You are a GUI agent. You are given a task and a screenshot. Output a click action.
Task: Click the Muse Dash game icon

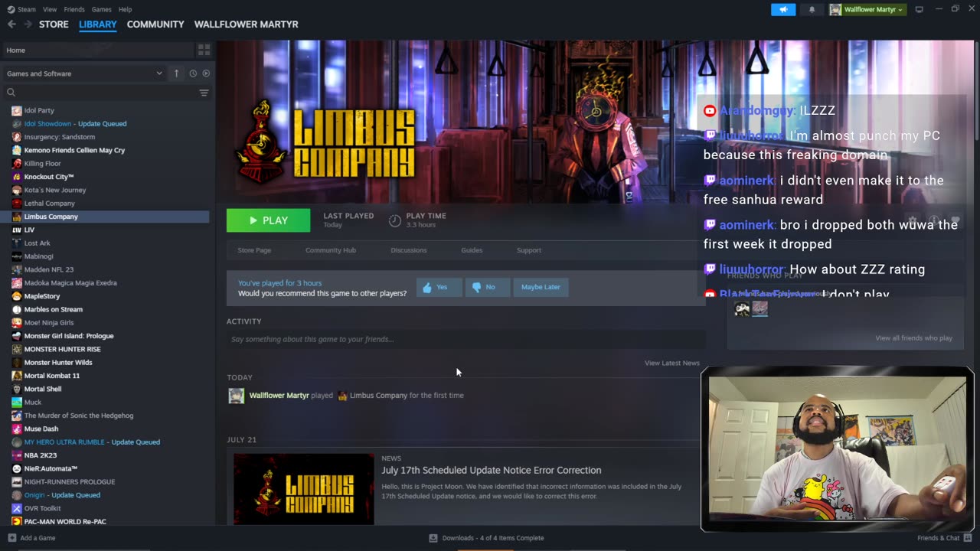pyautogui.click(x=17, y=429)
